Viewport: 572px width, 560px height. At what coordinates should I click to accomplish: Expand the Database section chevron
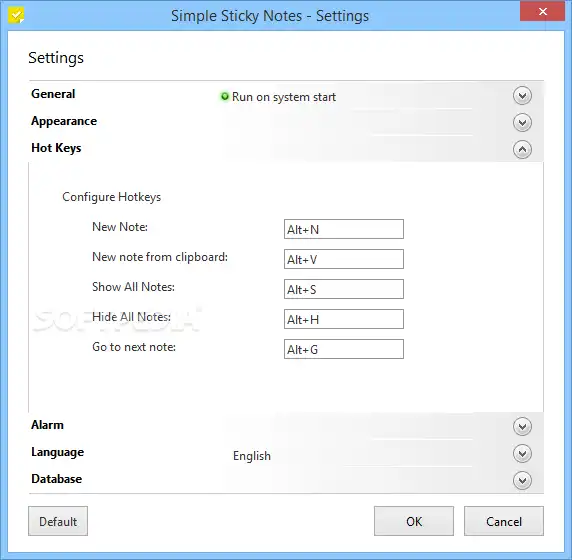[522, 480]
